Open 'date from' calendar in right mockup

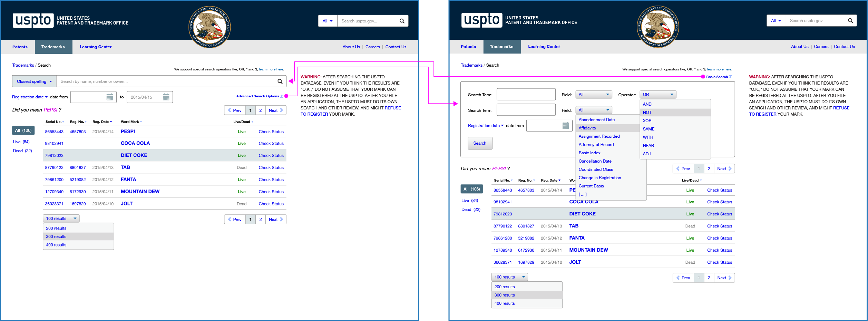(566, 126)
